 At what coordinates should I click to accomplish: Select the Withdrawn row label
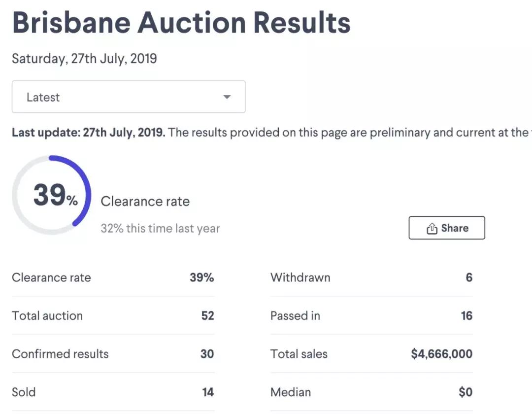coord(300,277)
